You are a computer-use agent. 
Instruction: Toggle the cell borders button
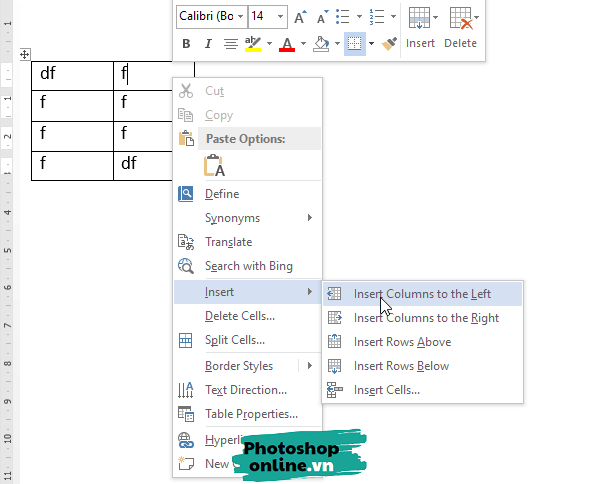coord(354,44)
